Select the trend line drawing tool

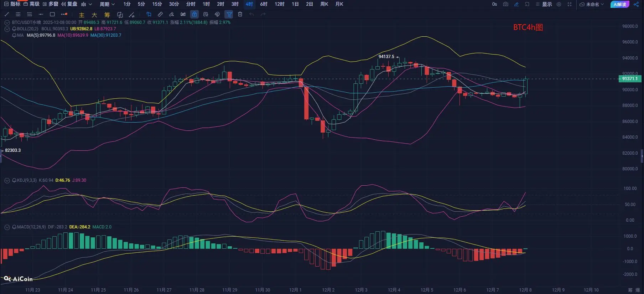[x=6, y=14]
